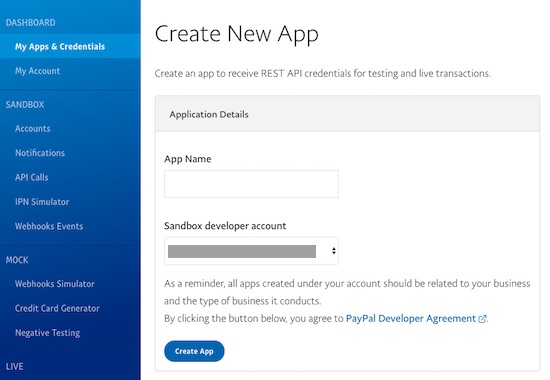The width and height of the screenshot is (550, 380).
Task: Click the App Name label
Action: [x=188, y=159]
